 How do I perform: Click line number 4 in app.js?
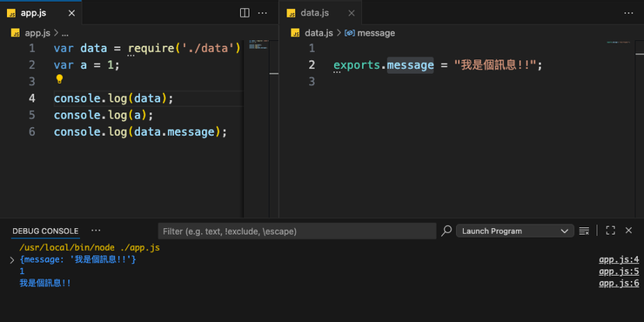(32, 98)
